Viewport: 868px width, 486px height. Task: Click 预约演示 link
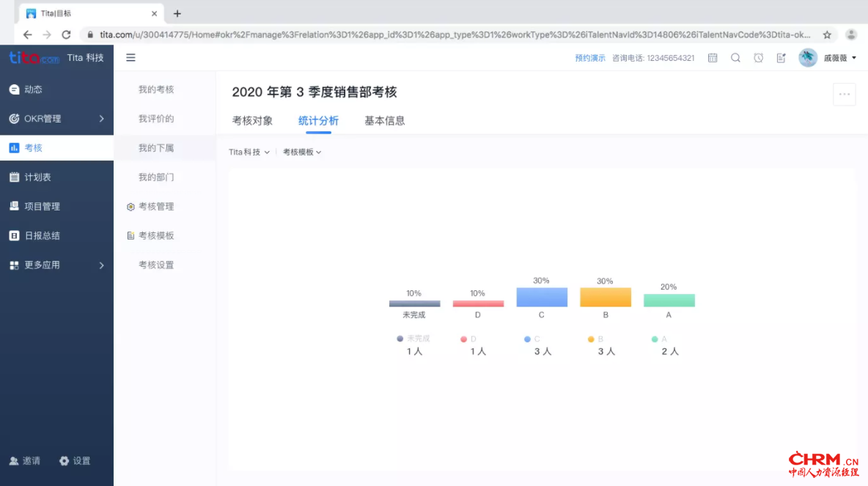click(590, 58)
